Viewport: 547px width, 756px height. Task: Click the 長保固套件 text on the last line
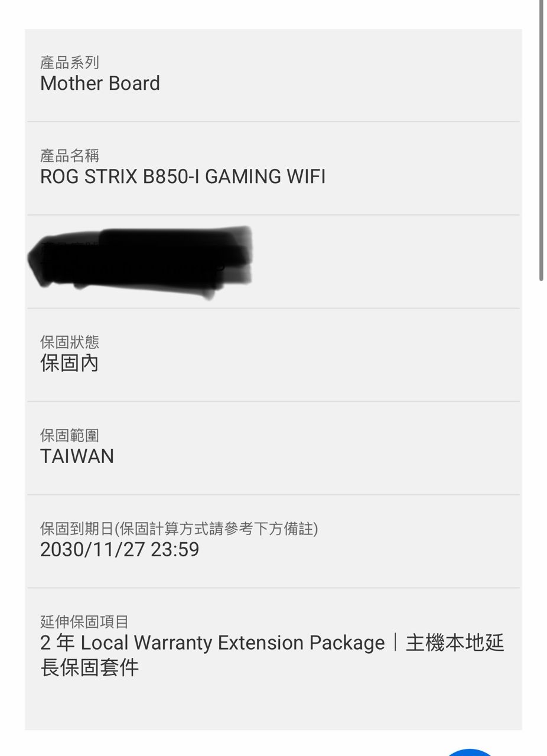coord(89,667)
